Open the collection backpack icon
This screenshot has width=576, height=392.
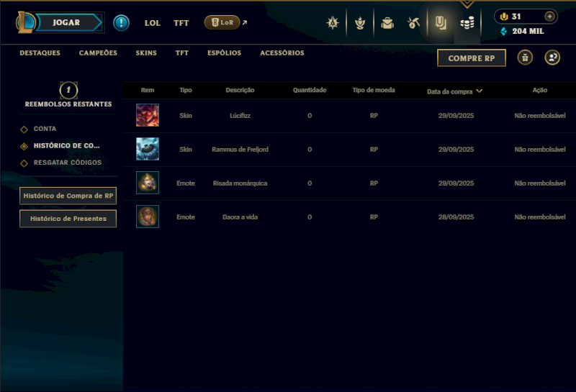[387, 23]
